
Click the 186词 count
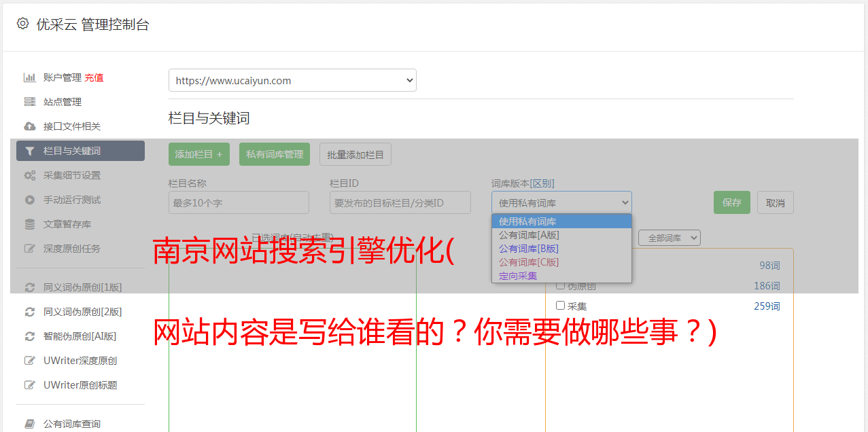click(x=767, y=286)
